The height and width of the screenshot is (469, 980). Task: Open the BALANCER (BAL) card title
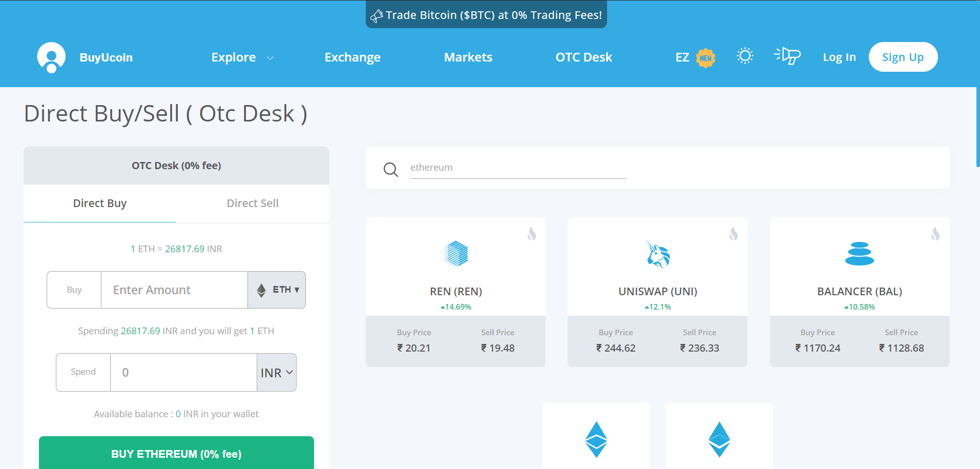860,292
